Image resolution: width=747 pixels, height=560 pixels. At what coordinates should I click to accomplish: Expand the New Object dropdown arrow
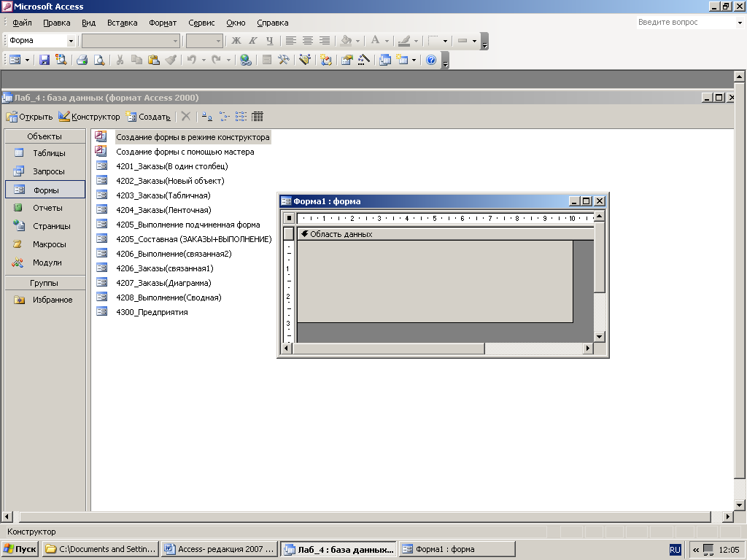tap(414, 60)
